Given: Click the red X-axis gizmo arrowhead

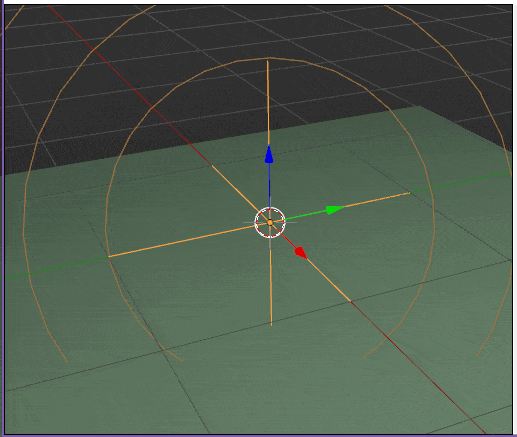Looking at the screenshot, I should pyautogui.click(x=301, y=252).
